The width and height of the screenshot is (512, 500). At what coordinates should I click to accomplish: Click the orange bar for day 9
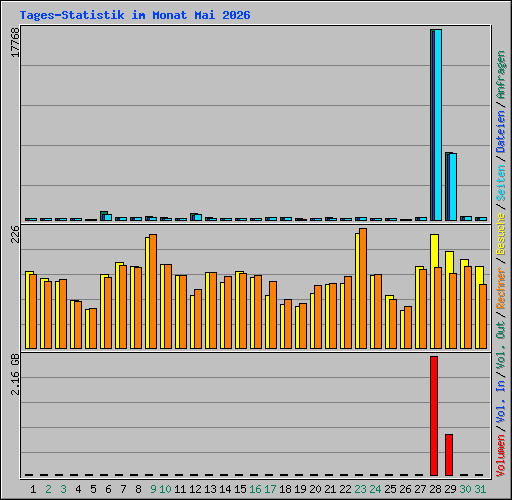click(153, 291)
